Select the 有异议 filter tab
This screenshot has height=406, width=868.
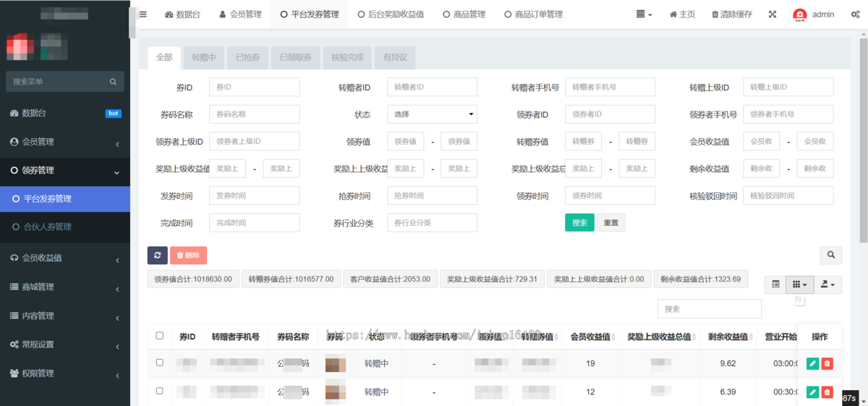[395, 58]
